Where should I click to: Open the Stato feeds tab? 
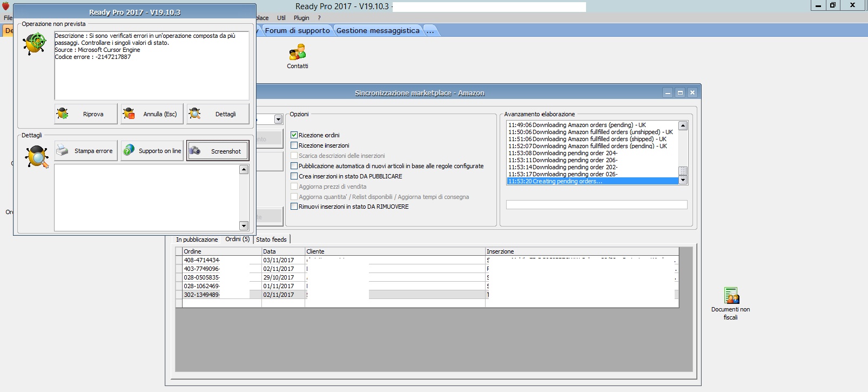272,240
